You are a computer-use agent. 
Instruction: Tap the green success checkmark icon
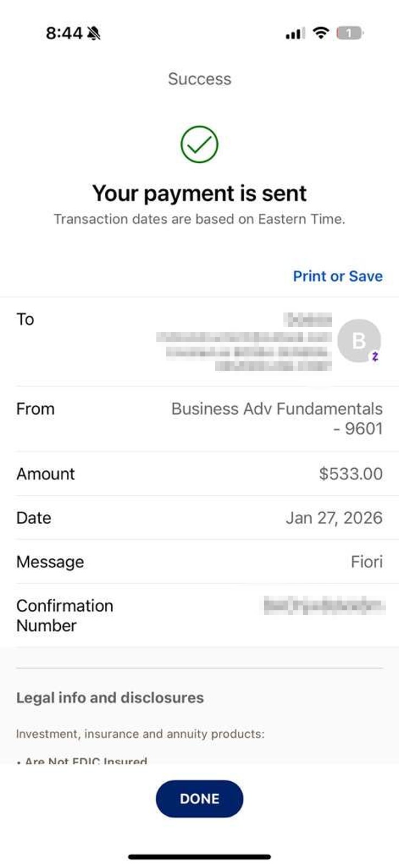199,144
